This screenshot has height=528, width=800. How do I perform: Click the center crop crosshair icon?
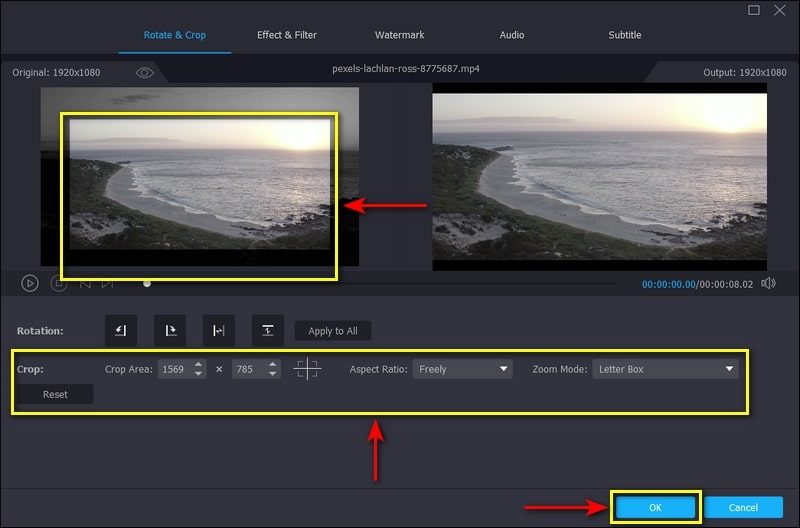coord(307,369)
